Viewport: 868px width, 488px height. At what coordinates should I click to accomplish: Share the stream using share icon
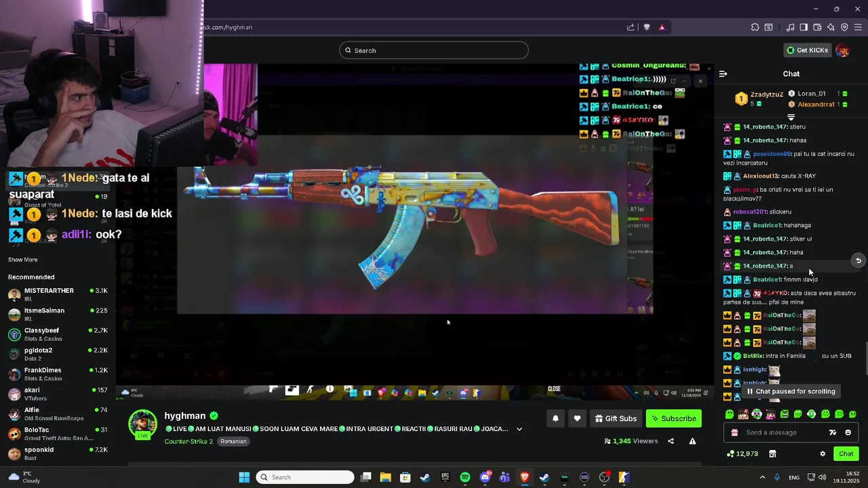coord(671,441)
